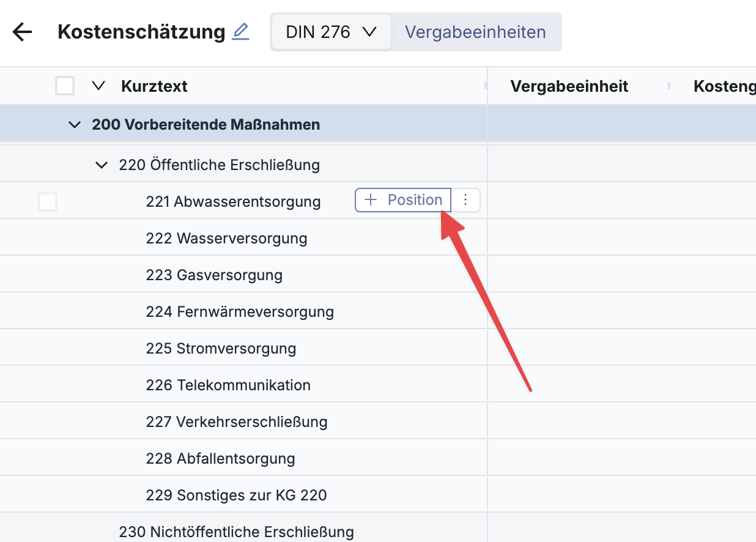
Task: Click the Vergabeeinheit column header
Action: coord(569,86)
